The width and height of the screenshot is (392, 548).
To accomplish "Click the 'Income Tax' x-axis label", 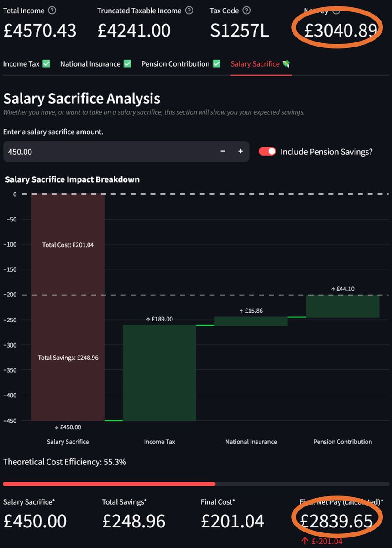I will click(x=159, y=442).
